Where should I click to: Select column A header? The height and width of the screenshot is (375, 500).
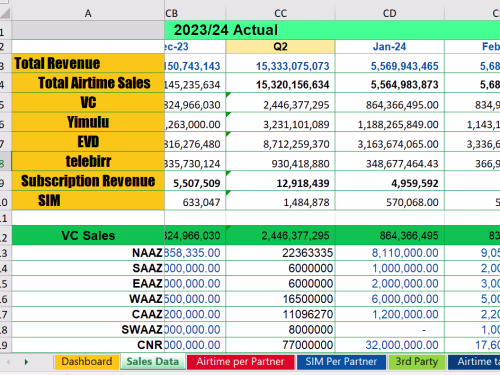[x=88, y=13]
